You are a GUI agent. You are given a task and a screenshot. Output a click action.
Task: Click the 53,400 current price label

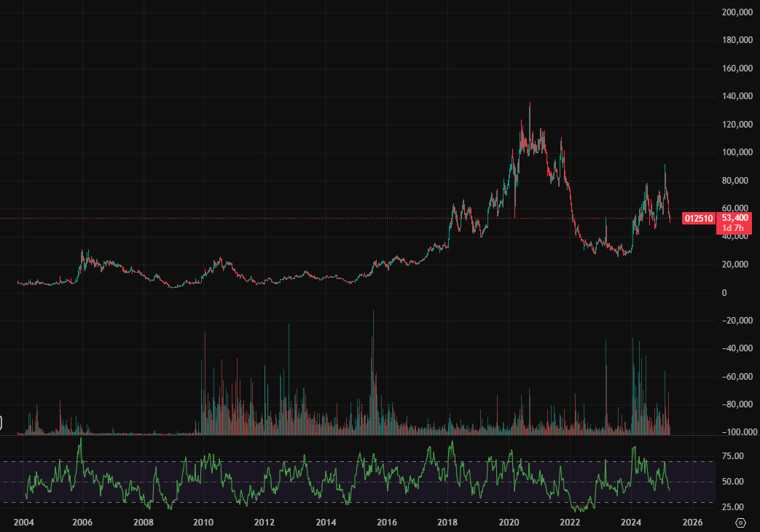click(734, 218)
